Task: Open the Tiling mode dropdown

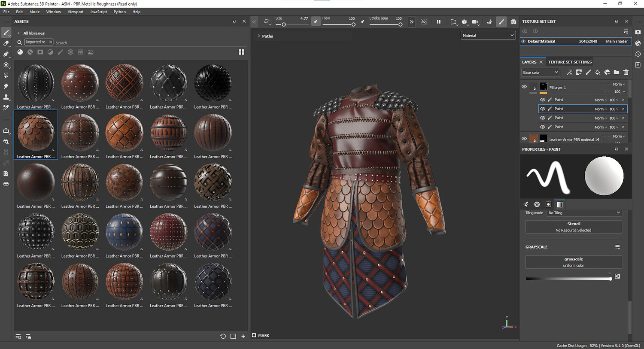Action: pyautogui.click(x=584, y=213)
